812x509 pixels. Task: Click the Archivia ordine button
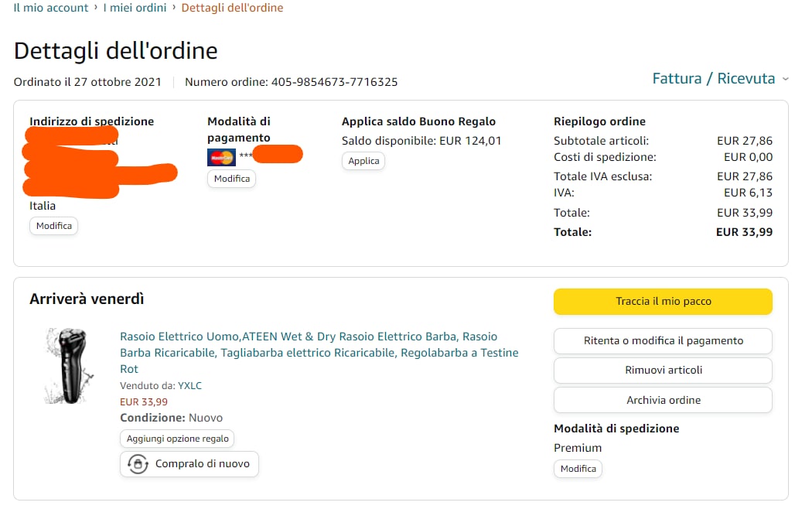(663, 400)
